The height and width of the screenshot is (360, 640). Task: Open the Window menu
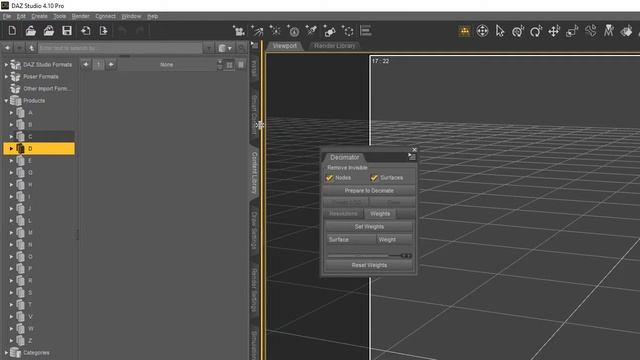pyautogui.click(x=131, y=16)
